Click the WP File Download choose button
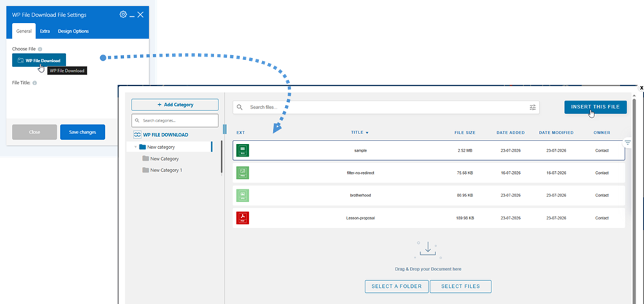This screenshot has height=304, width=644. [x=38, y=60]
